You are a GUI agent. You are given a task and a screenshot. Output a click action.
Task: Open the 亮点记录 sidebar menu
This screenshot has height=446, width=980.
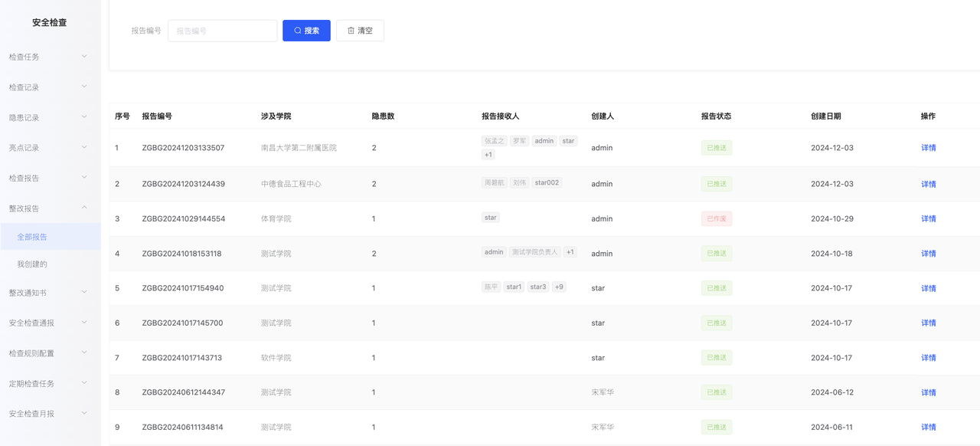click(x=51, y=148)
